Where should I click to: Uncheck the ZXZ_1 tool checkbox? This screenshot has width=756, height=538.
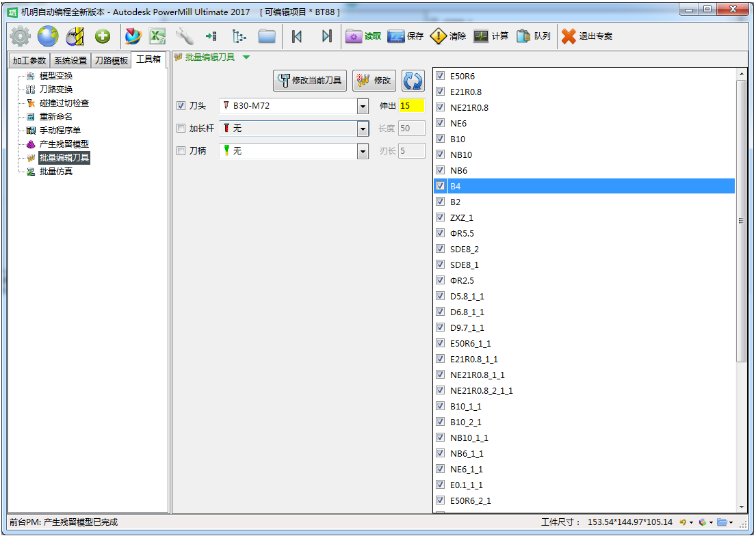click(440, 217)
